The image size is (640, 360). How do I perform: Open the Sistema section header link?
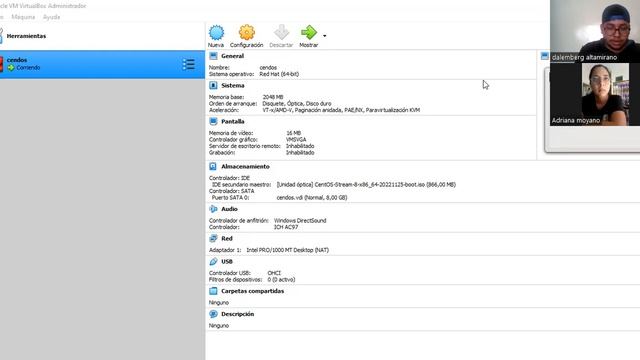point(233,85)
